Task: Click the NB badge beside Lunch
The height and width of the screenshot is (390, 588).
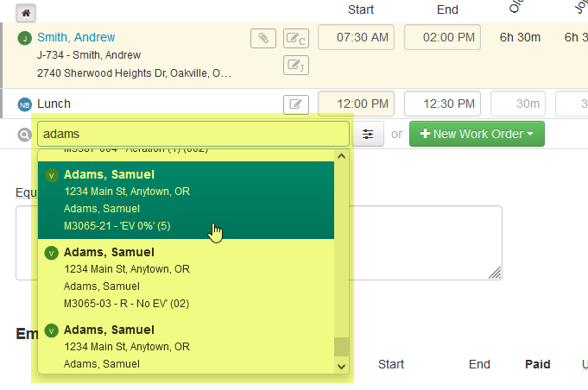Action: pos(24,104)
